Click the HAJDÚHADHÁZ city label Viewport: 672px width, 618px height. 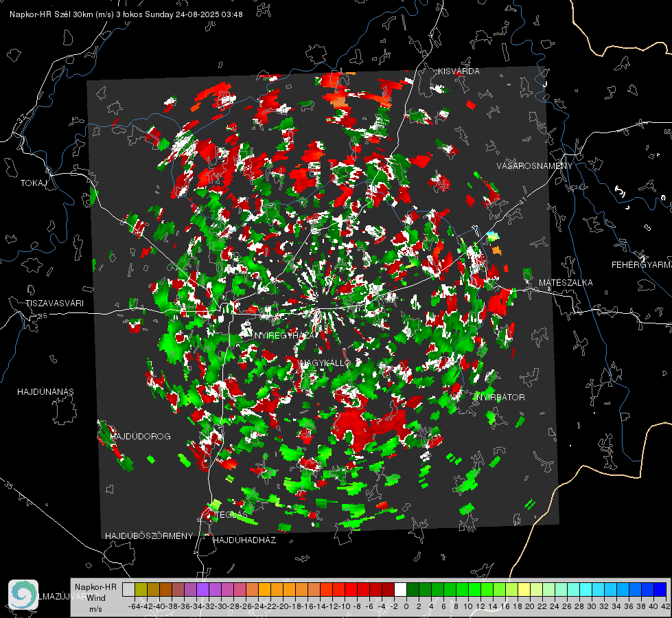coord(244,540)
